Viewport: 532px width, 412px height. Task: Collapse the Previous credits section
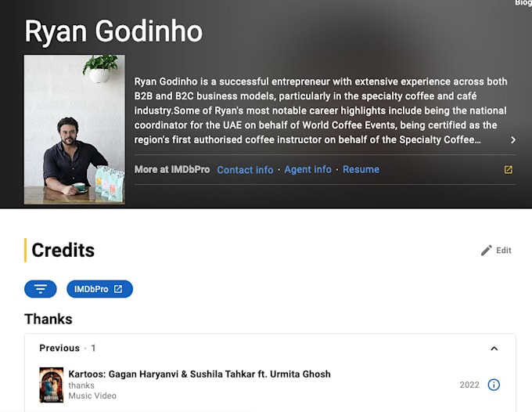pos(494,349)
